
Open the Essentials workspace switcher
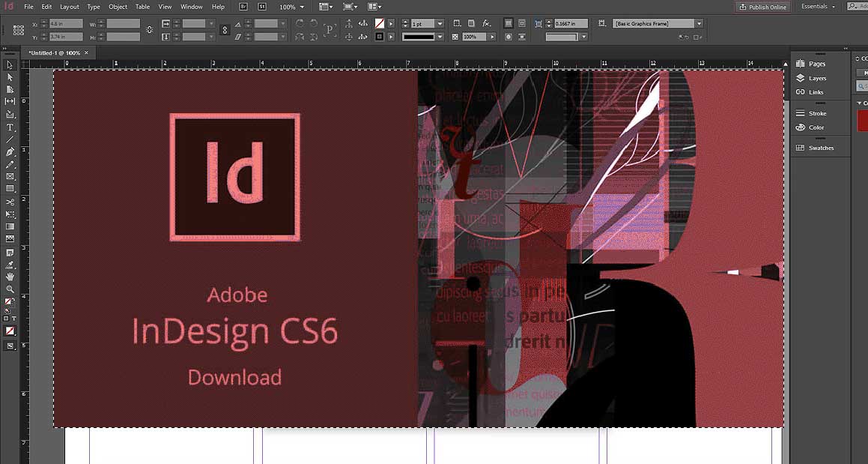click(818, 7)
